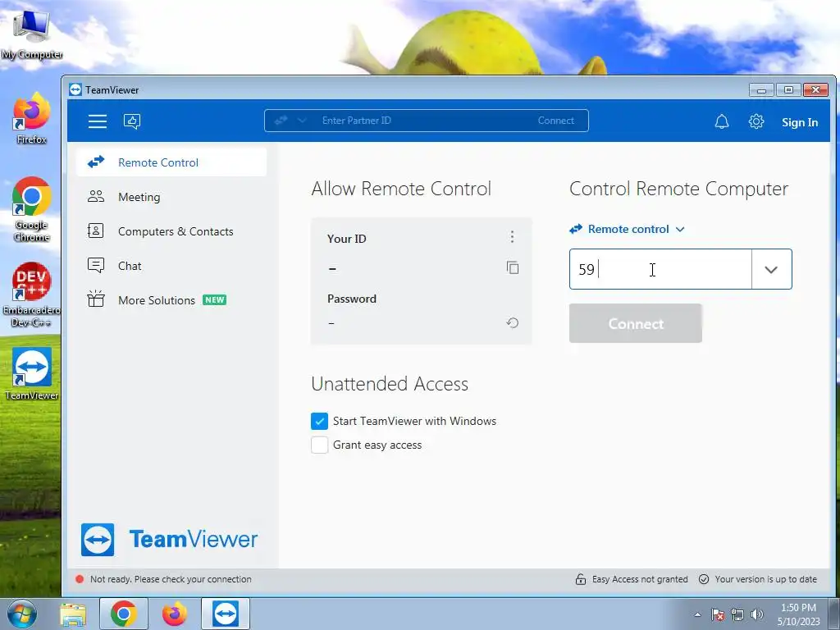Open the Windows Start menu

coord(22,614)
